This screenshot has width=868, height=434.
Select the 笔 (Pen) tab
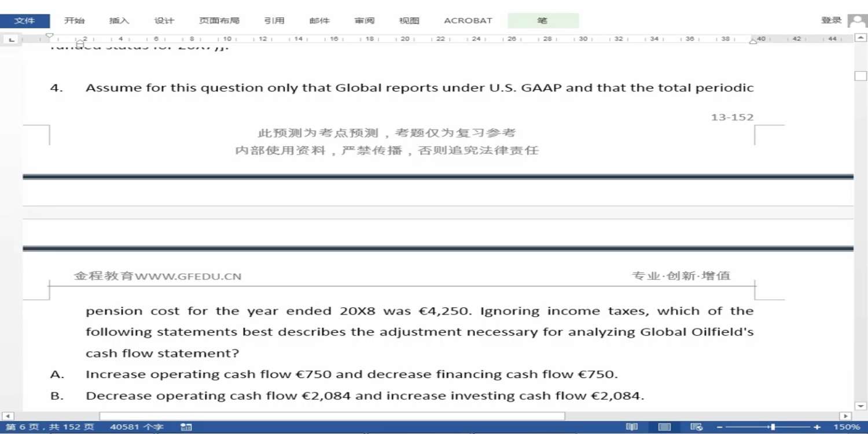pyautogui.click(x=542, y=21)
